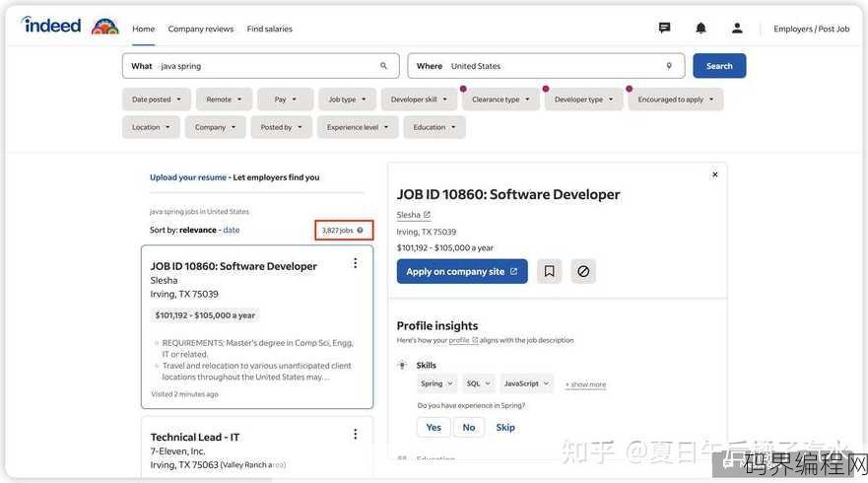Click the blue Search button
Image resolution: width=868 pixels, height=483 pixels.
click(x=719, y=66)
